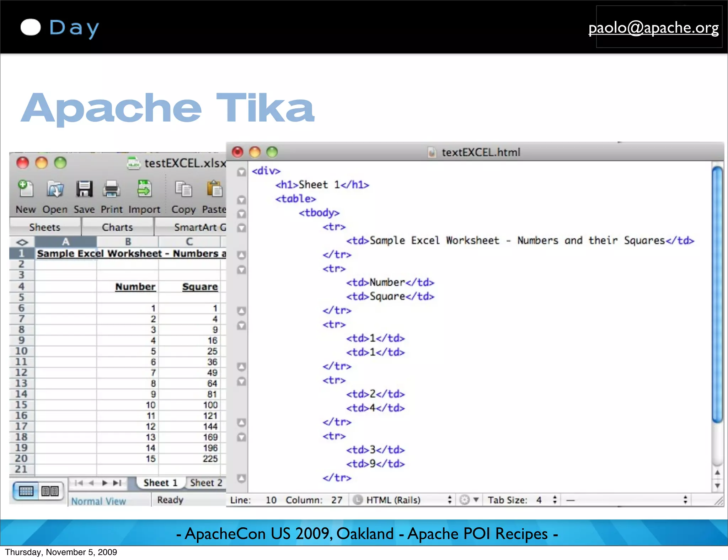Select the Sheet 2 worksheet tab
Viewport: 728px width, 560px height.
coord(206,483)
